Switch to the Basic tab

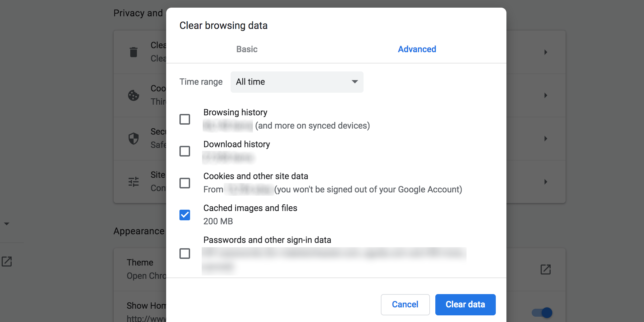(x=247, y=49)
